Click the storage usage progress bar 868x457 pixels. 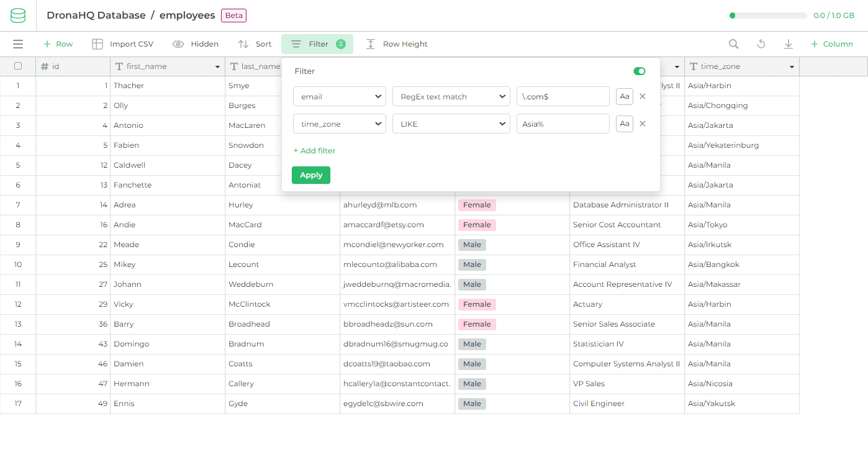pyautogui.click(x=768, y=16)
